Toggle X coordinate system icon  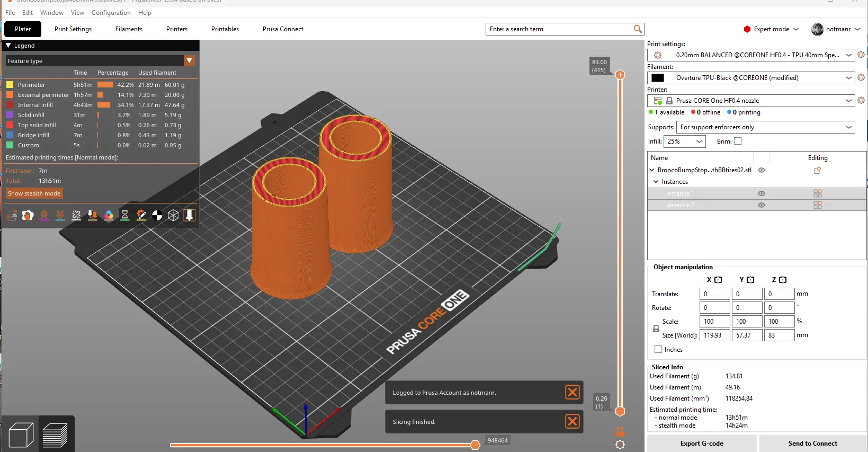point(718,280)
